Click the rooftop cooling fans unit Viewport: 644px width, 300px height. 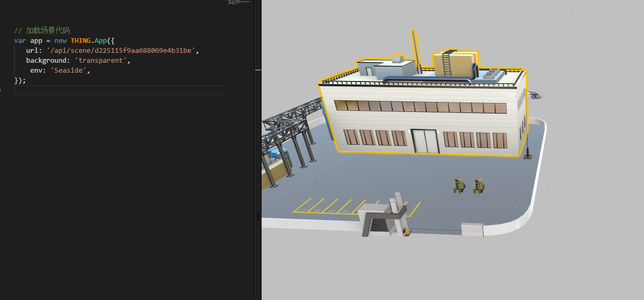pos(493,75)
